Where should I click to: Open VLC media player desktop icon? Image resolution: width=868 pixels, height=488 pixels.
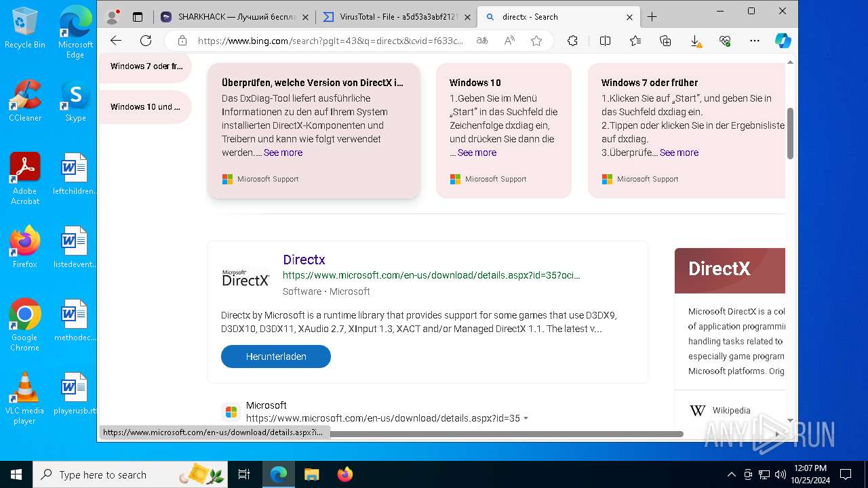[x=25, y=399]
